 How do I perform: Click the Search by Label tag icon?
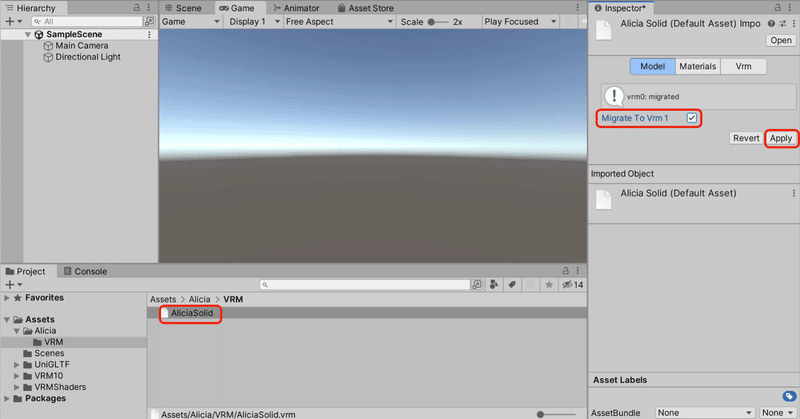point(512,284)
